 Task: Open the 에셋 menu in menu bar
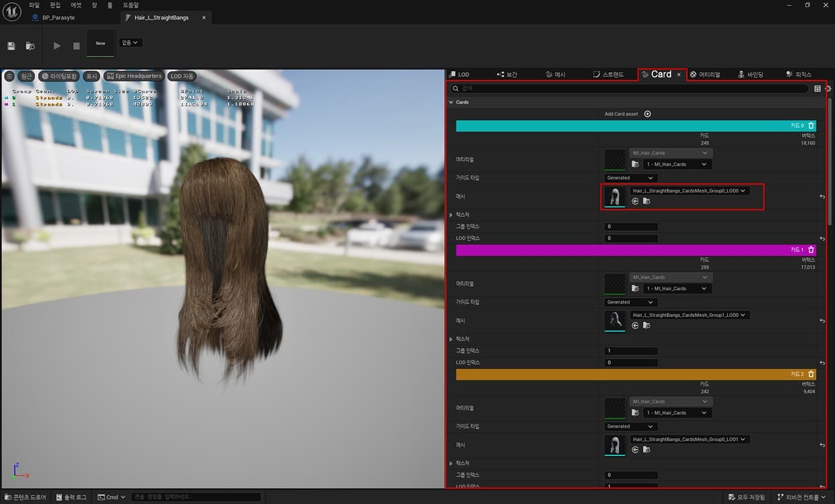tap(76, 5)
